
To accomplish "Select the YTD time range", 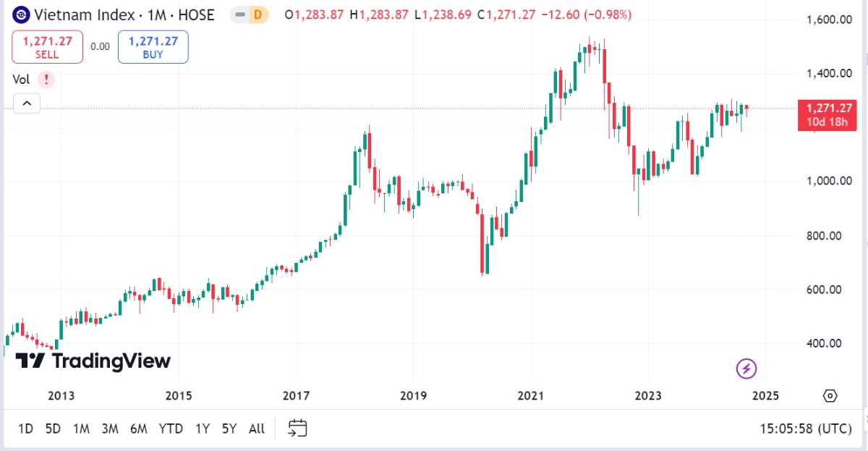I will pyautogui.click(x=171, y=429).
